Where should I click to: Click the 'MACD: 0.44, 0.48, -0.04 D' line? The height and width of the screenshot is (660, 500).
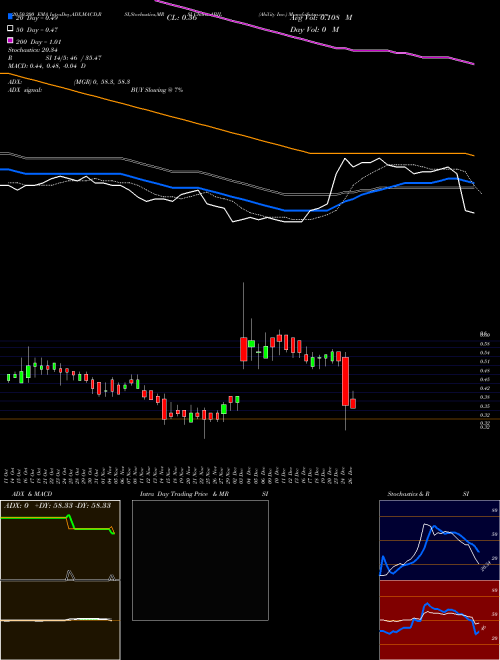(x=47, y=66)
